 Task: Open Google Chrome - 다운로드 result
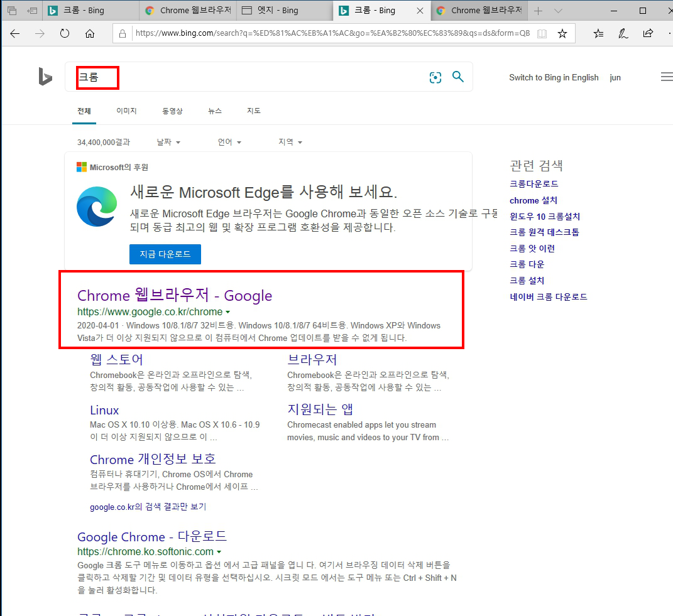pos(152,537)
